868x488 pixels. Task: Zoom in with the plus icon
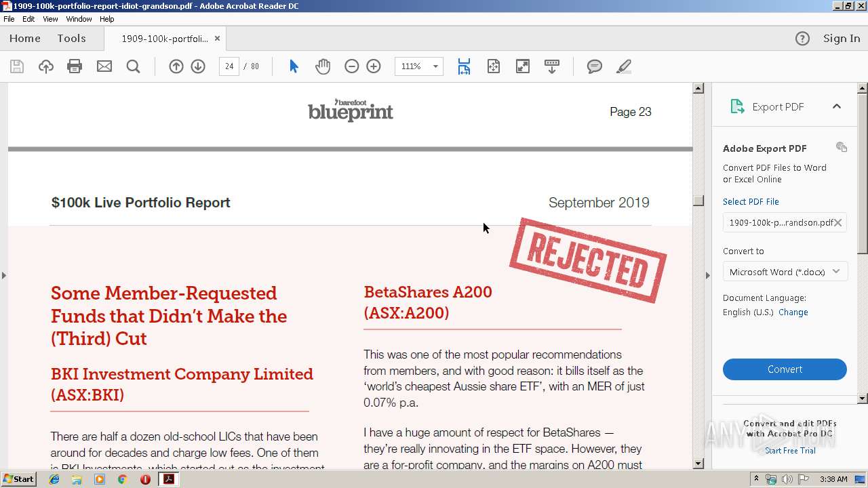[374, 66]
